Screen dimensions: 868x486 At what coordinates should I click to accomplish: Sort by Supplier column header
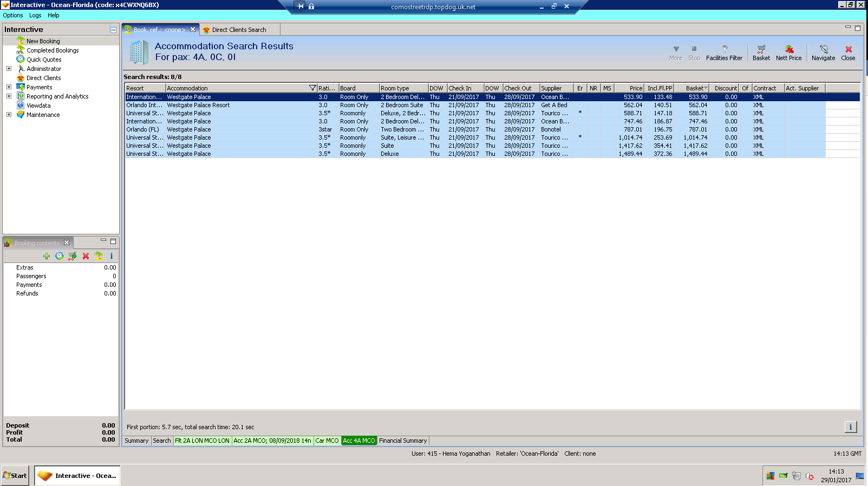pyautogui.click(x=557, y=88)
